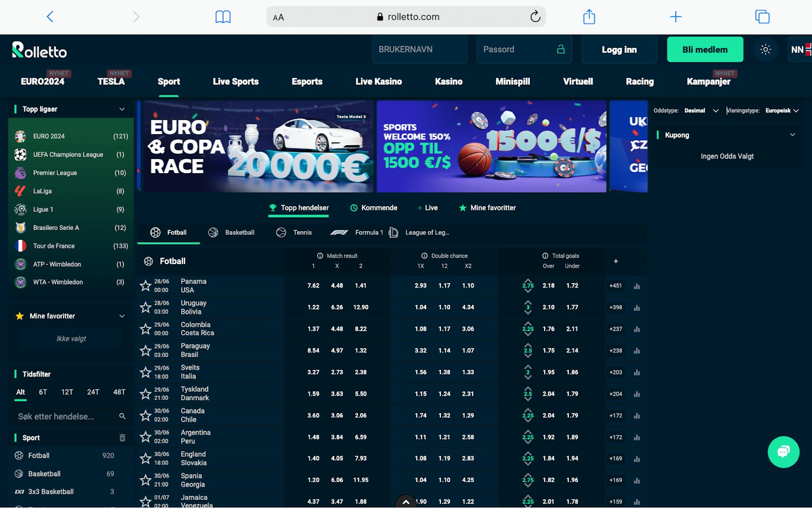The height and width of the screenshot is (508, 812).
Task: Increase total goals line for Panama vs USA
Action: (528, 281)
